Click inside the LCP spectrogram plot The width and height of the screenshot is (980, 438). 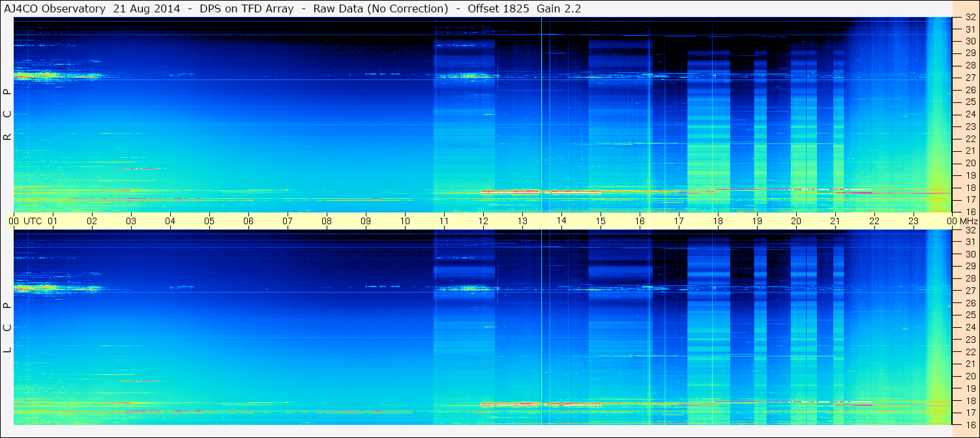(483, 327)
